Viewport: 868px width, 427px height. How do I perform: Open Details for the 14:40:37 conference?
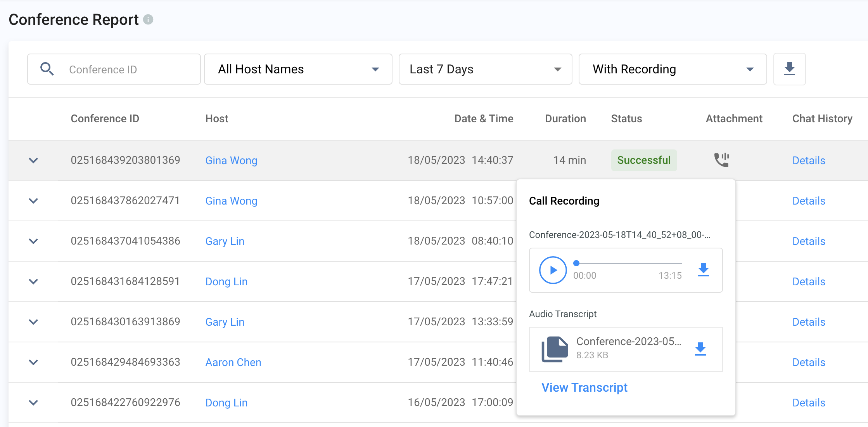coord(808,160)
